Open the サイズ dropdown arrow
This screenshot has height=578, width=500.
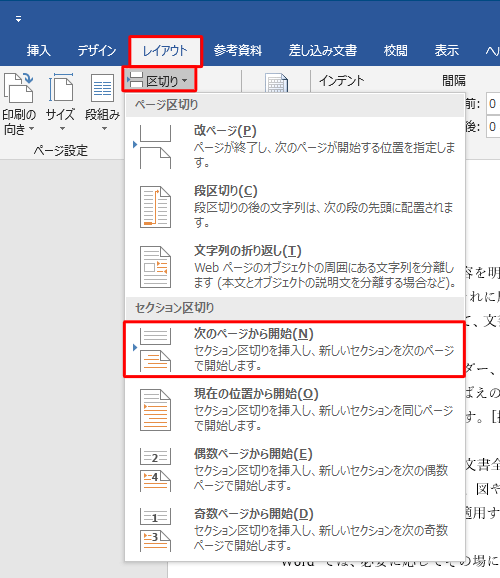pos(62,129)
